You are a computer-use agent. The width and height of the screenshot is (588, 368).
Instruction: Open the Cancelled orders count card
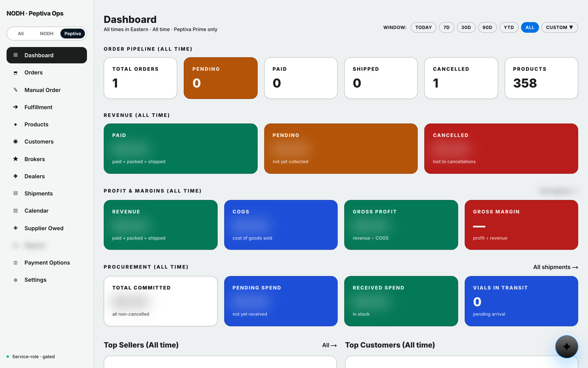[x=461, y=78]
